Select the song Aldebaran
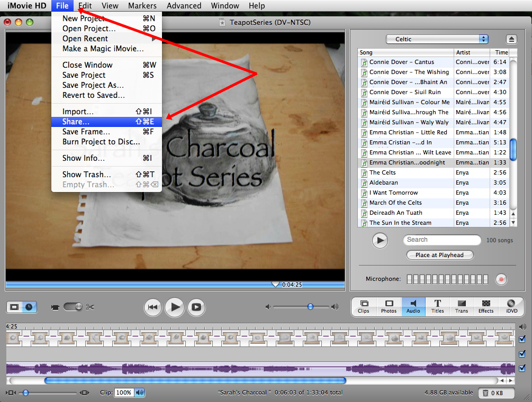This screenshot has height=402, width=532. (x=434, y=182)
